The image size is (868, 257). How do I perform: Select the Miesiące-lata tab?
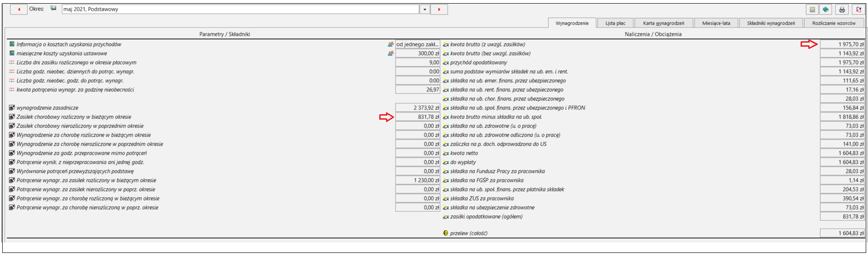716,23
